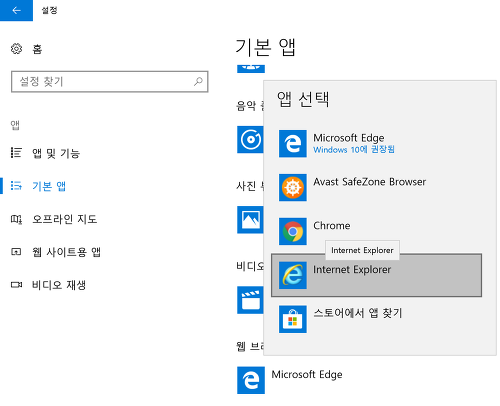The width and height of the screenshot is (500, 406).
Task: Open Home via the gear icon
Action: (16, 49)
